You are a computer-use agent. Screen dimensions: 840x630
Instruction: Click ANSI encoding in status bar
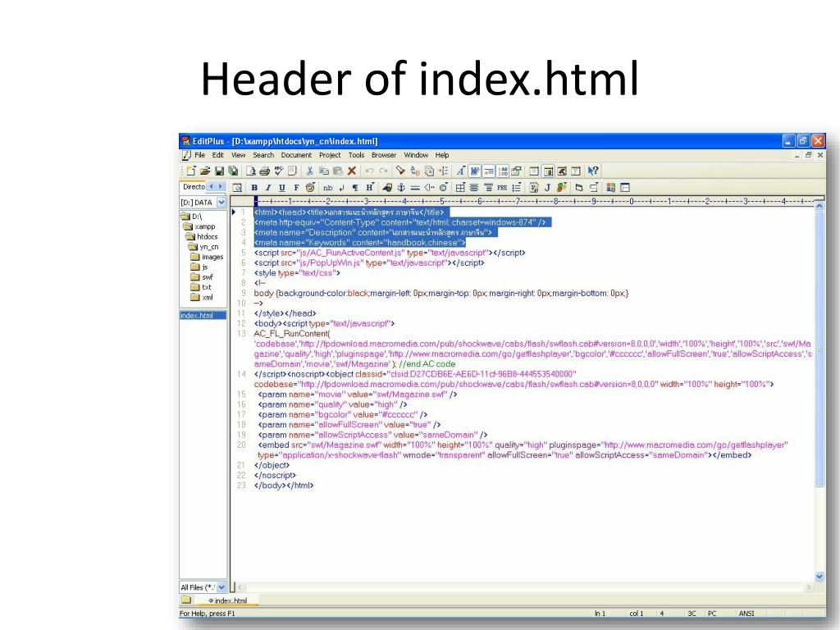746,614
